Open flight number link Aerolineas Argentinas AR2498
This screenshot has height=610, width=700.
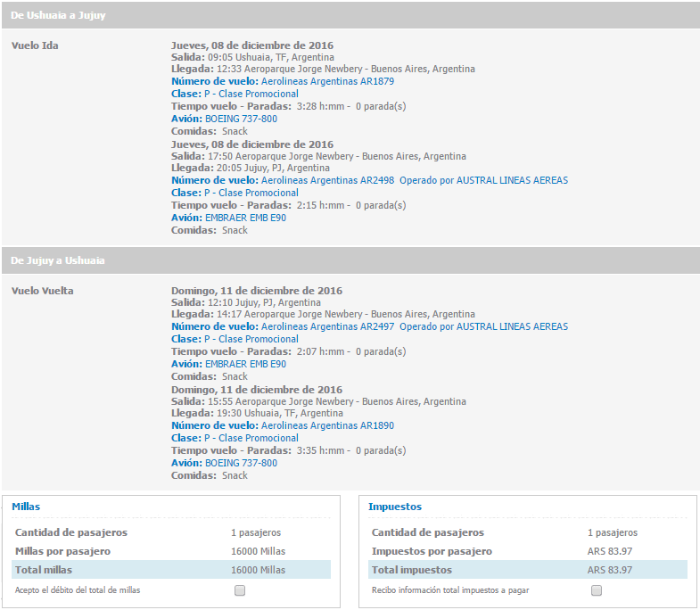(327, 180)
